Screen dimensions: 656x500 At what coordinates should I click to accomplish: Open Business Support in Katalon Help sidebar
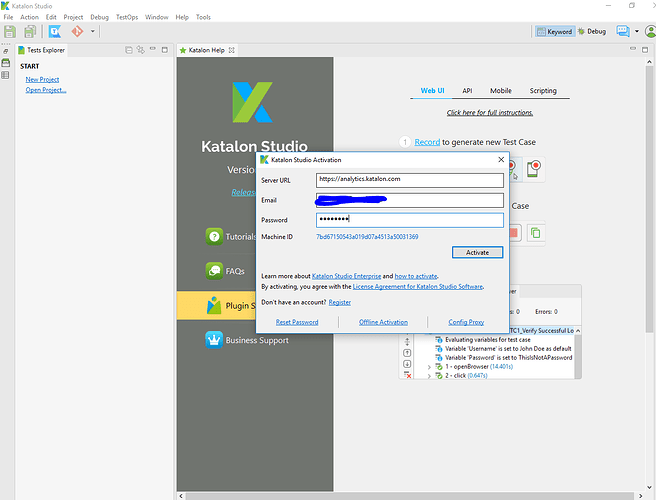247,340
